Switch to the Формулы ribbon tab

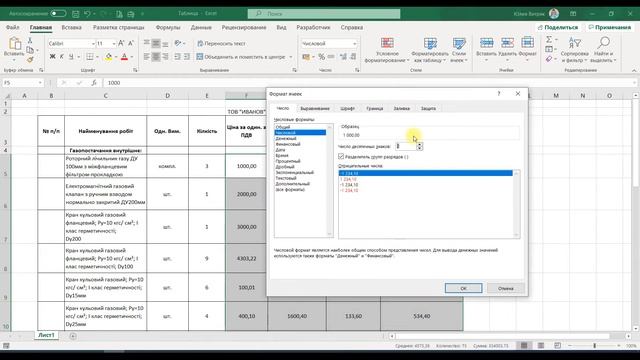click(x=168, y=27)
